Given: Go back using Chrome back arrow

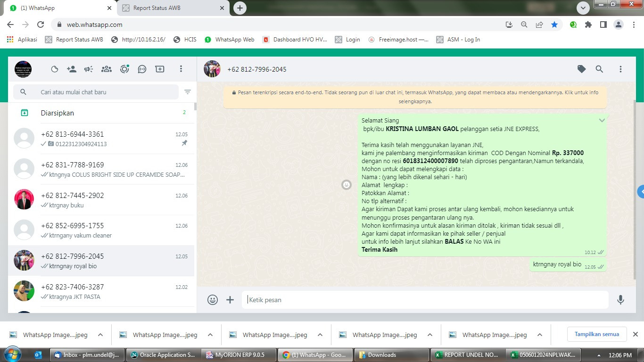Looking at the screenshot, I should click(10, 25).
